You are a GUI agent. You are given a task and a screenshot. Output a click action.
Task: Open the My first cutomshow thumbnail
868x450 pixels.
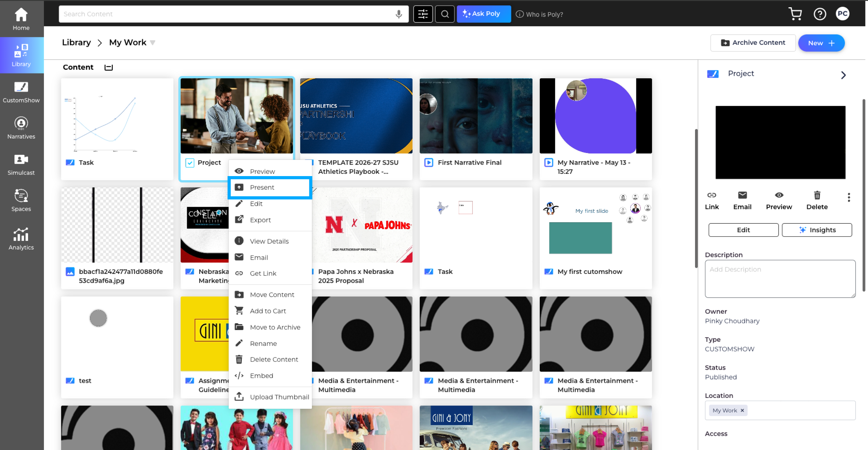(x=595, y=225)
